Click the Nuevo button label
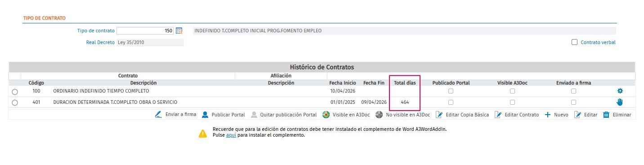The height and width of the screenshot is (165, 644). [x=561, y=115]
